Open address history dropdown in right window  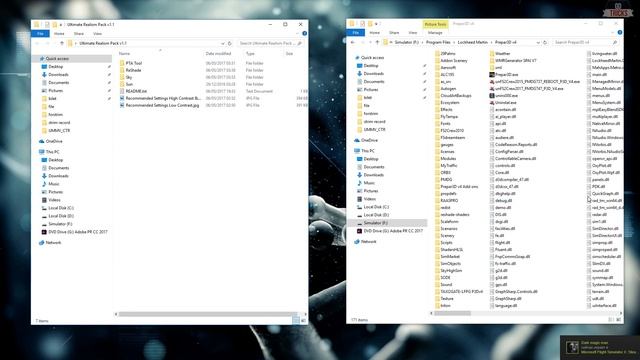click(x=538, y=42)
